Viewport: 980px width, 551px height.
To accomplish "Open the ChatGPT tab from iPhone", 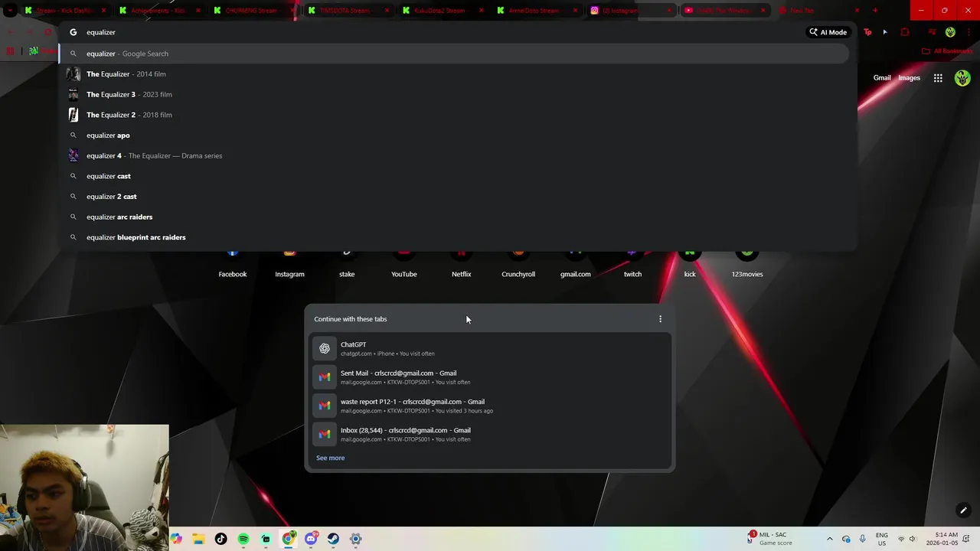I will click(x=490, y=349).
